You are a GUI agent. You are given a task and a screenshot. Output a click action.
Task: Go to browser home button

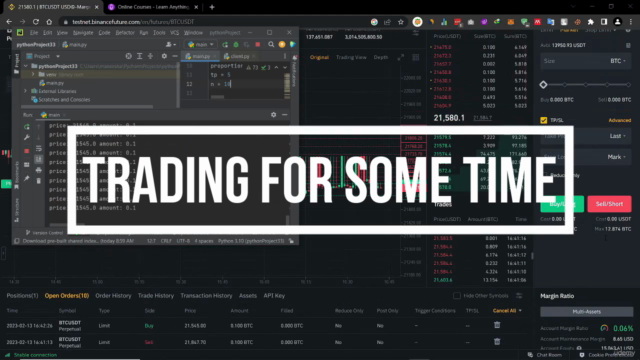[x=49, y=22]
